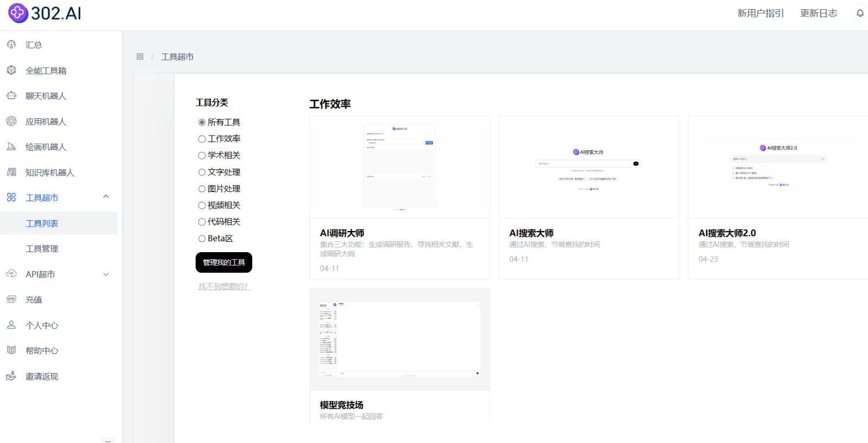
Task: Select the 视频相关 radio button
Action: [202, 206]
